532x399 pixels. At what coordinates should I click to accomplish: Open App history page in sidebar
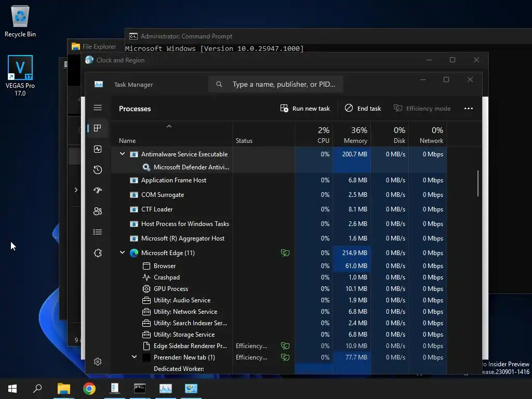click(98, 170)
